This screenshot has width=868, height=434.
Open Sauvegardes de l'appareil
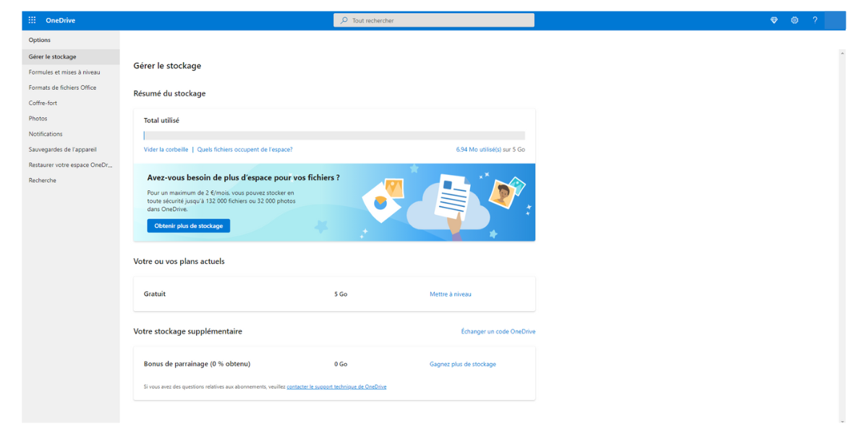click(71, 149)
